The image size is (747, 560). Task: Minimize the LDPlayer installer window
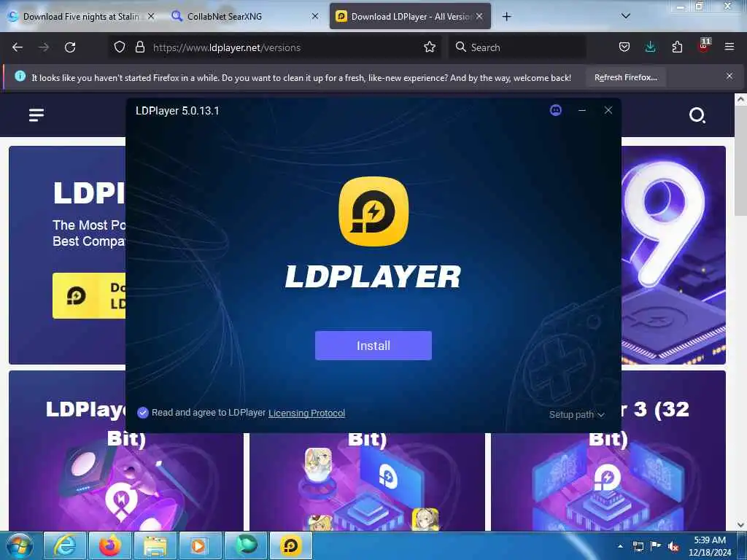click(x=581, y=111)
